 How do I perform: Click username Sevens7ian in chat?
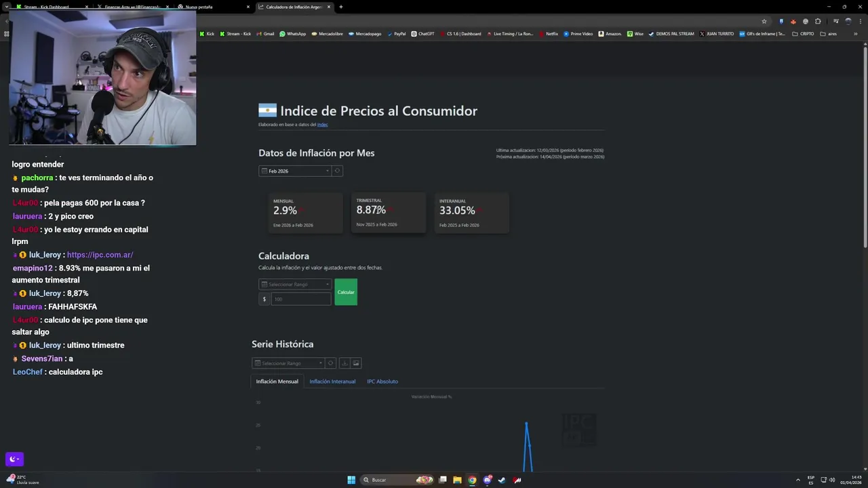(x=42, y=359)
